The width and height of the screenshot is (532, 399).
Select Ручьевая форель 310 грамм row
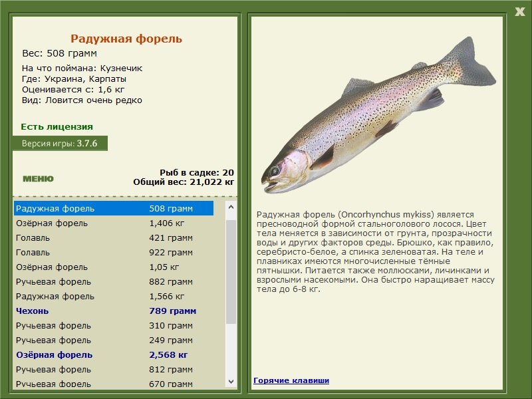tap(114, 325)
